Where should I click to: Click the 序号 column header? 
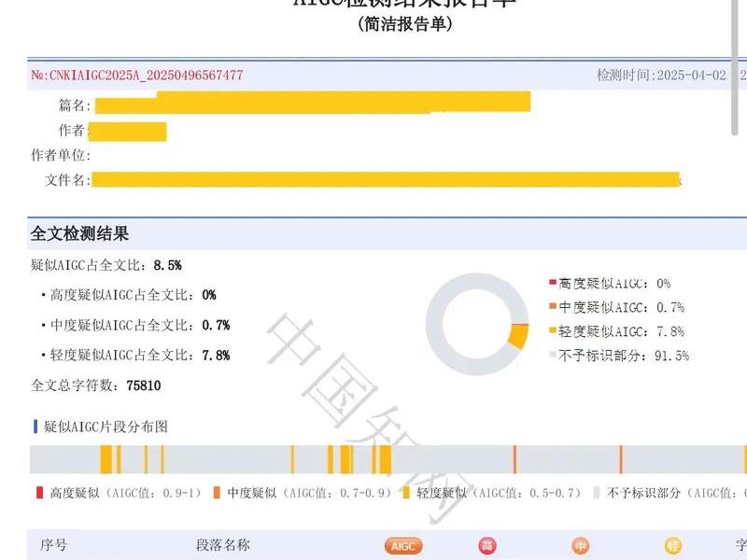(53, 545)
